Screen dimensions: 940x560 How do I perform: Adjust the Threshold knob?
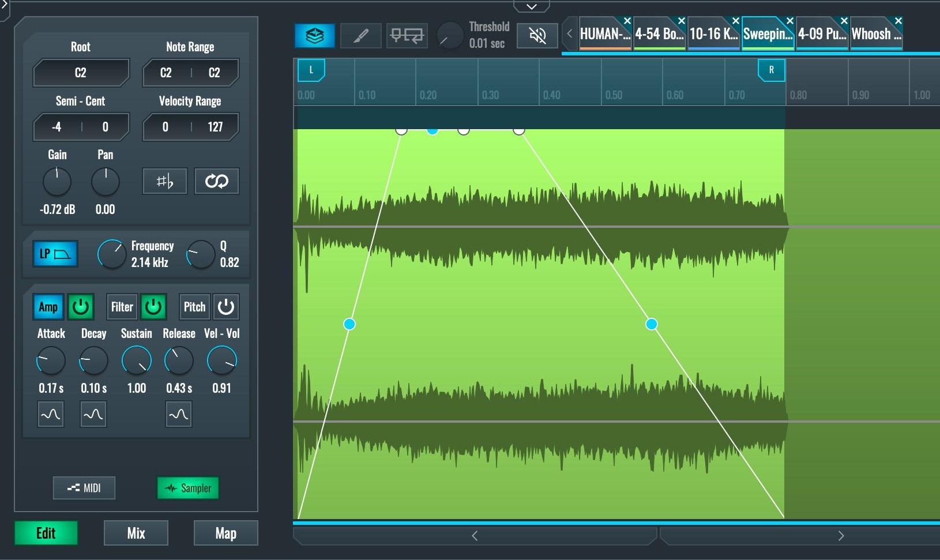point(450,36)
